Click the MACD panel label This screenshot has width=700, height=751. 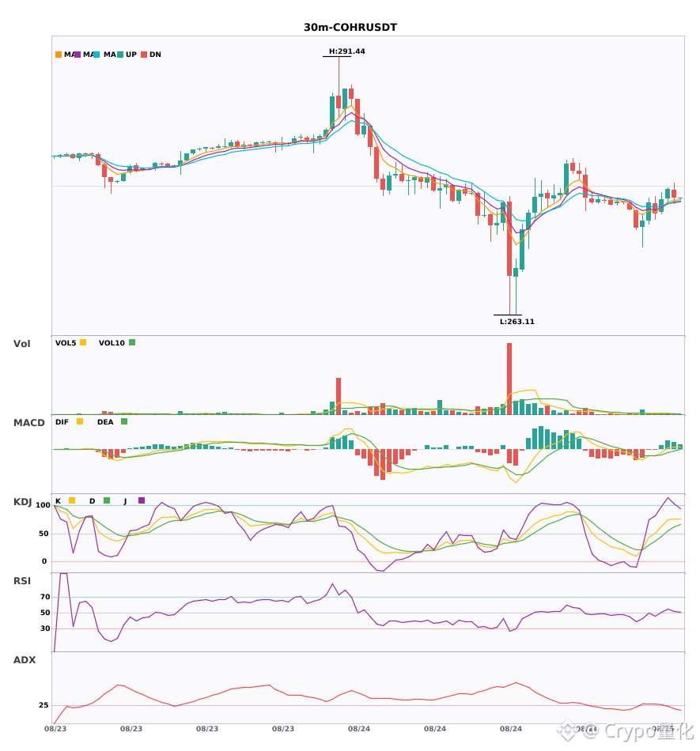[x=28, y=423]
